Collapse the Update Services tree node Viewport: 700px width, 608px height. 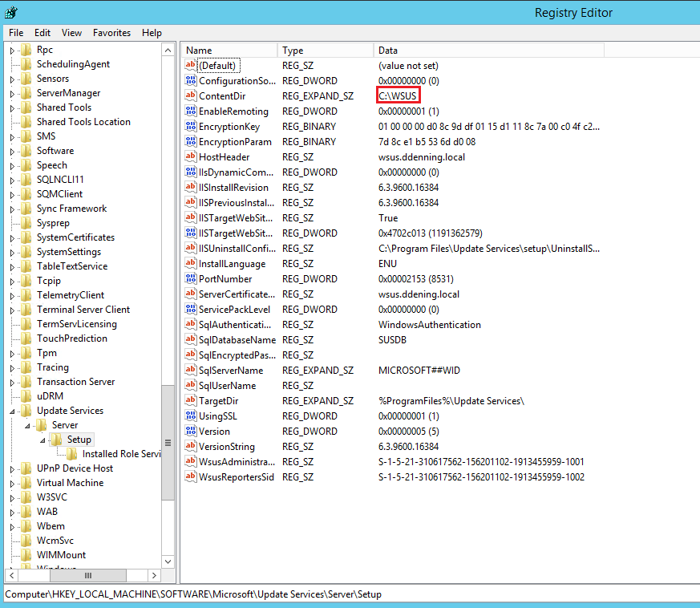tap(12, 411)
